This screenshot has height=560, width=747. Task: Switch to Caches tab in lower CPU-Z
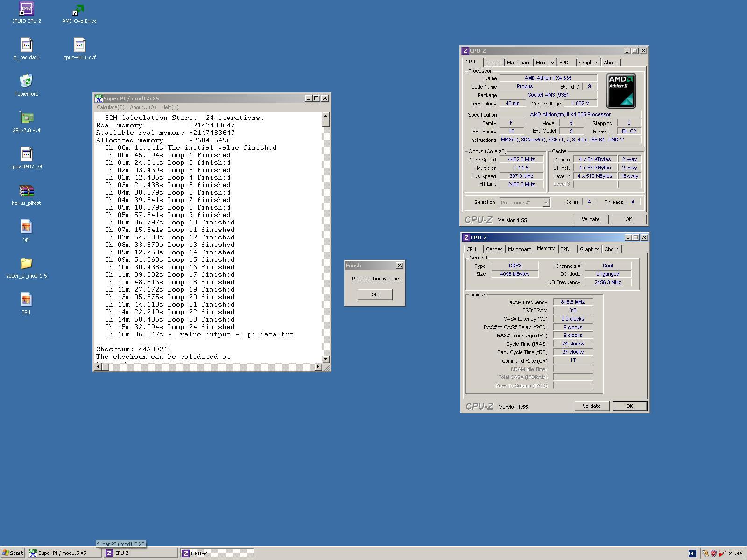[494, 249]
